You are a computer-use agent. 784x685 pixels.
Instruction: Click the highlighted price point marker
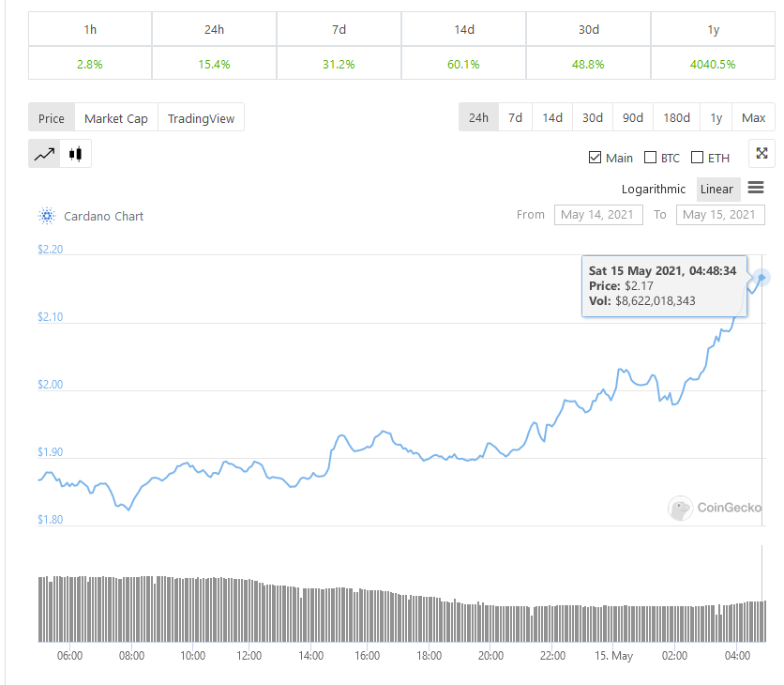tap(761, 277)
